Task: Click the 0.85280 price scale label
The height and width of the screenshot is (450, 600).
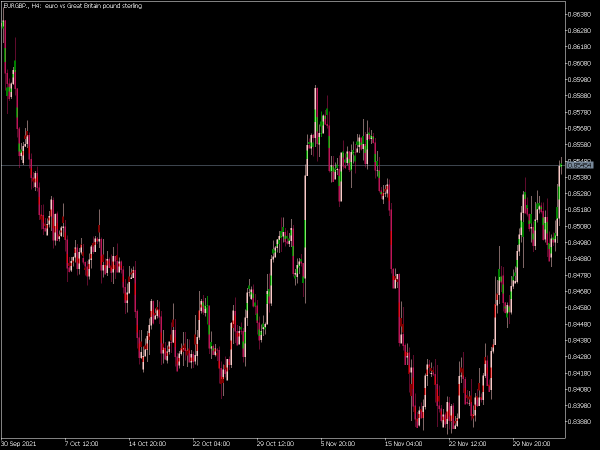Action: click(x=579, y=194)
